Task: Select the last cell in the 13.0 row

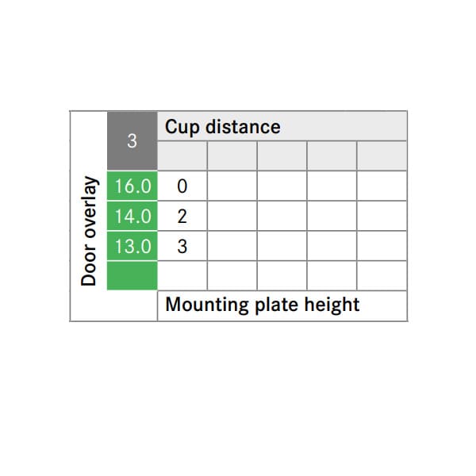Action: coord(382,246)
